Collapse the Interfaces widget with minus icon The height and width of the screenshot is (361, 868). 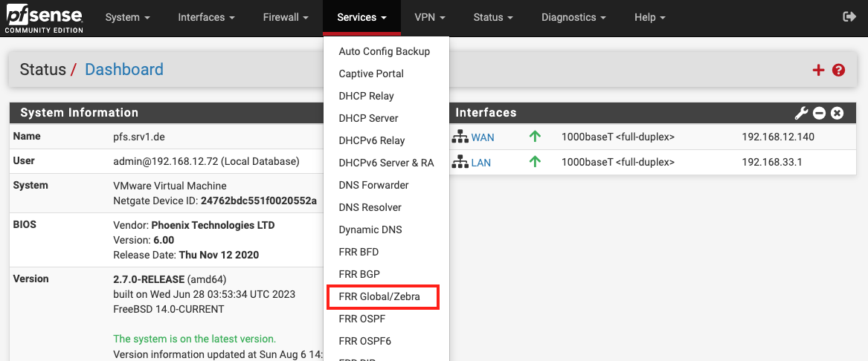tap(819, 113)
